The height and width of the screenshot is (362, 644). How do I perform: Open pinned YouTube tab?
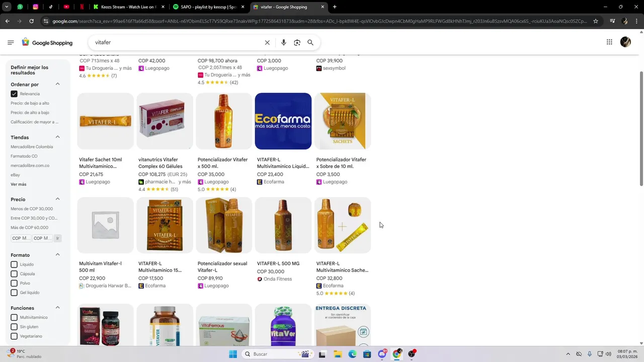pyautogui.click(x=66, y=7)
